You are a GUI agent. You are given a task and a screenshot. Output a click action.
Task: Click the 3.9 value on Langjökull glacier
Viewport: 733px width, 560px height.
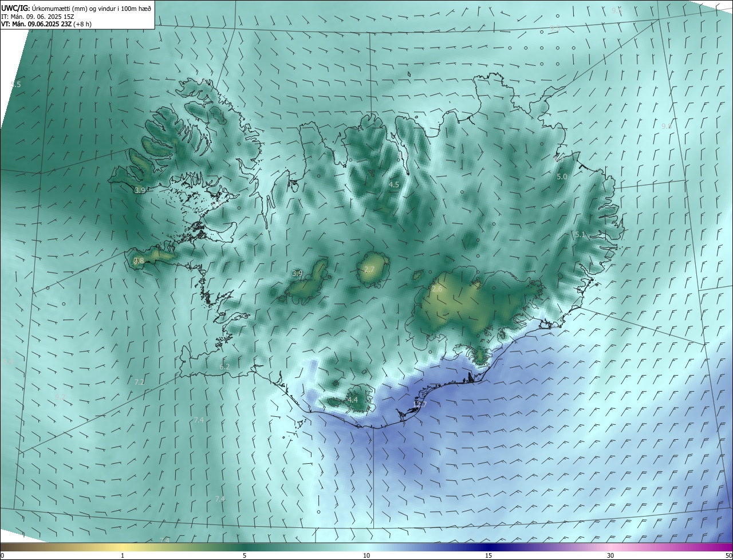297,274
